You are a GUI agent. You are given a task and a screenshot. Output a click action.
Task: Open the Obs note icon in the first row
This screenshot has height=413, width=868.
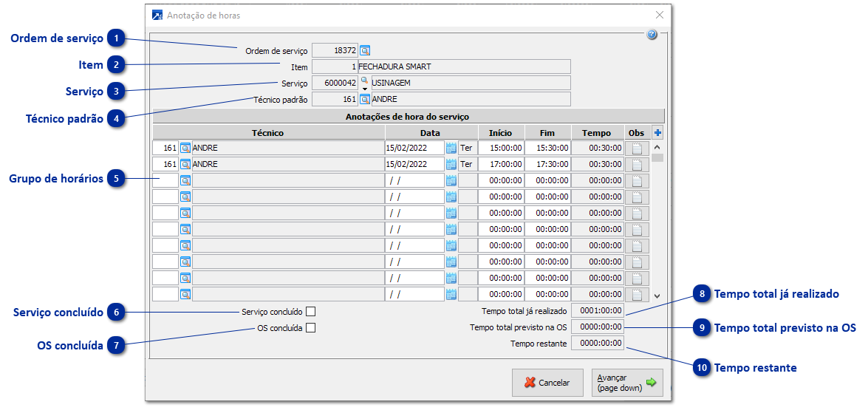[636, 148]
